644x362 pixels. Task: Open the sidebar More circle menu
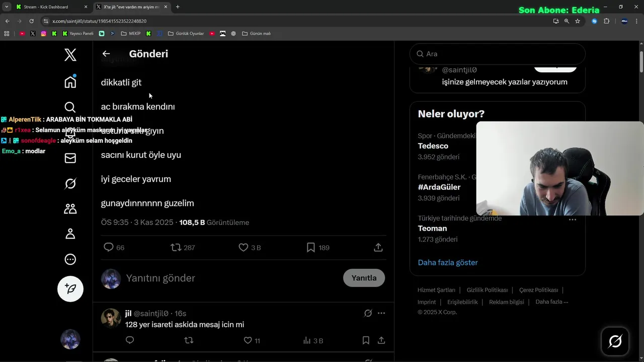pyautogui.click(x=70, y=259)
